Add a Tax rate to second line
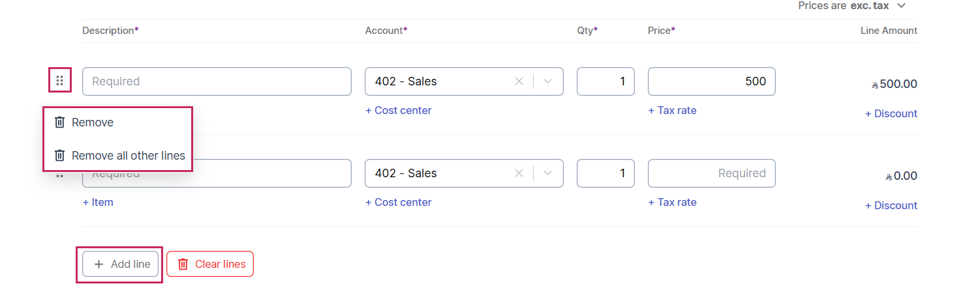This screenshot has width=980, height=288. click(x=672, y=203)
